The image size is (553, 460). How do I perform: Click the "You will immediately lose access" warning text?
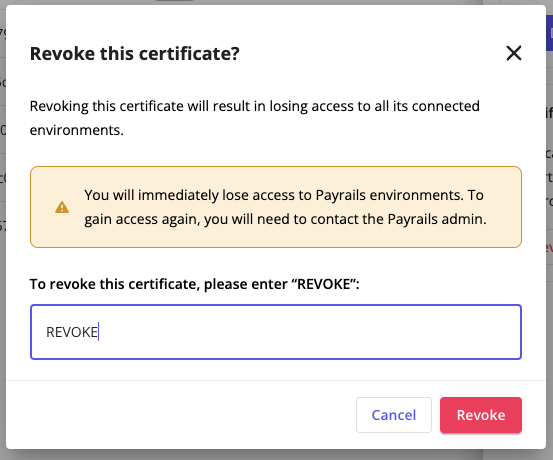tap(285, 207)
